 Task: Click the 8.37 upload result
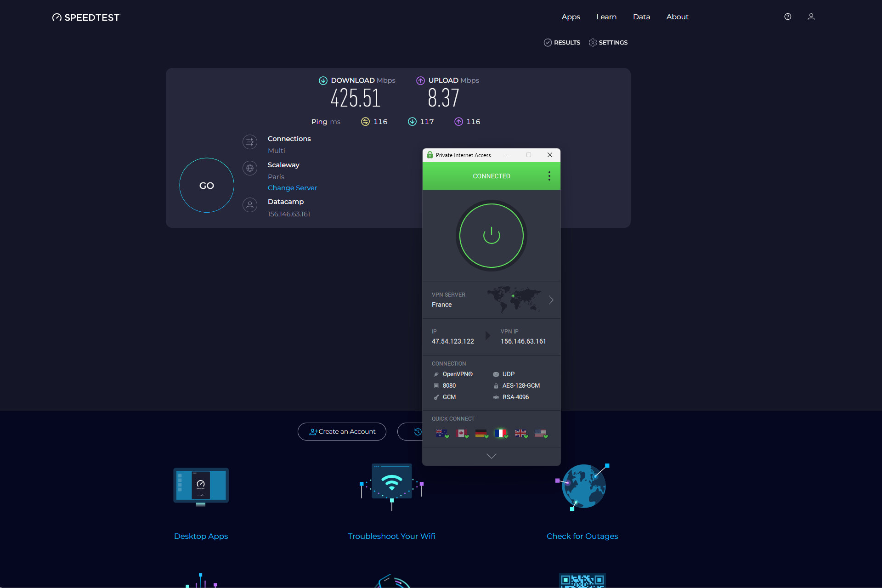[x=443, y=98]
